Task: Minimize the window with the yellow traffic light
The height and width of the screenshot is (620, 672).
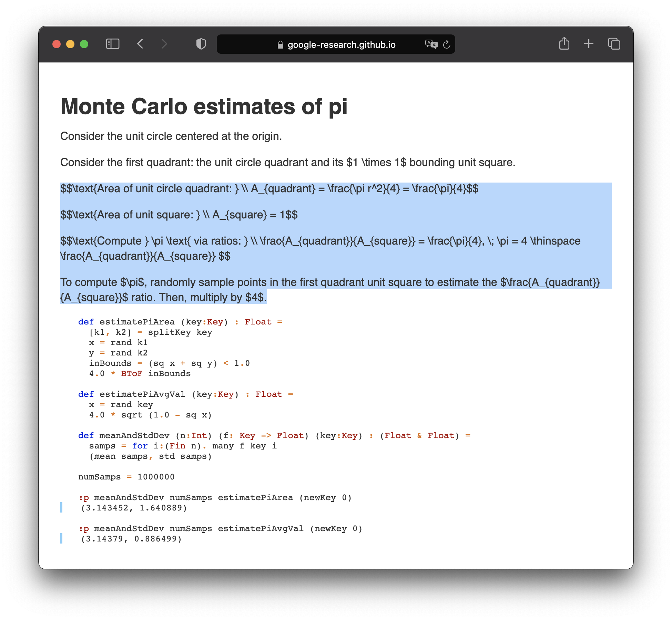Action: click(x=70, y=44)
